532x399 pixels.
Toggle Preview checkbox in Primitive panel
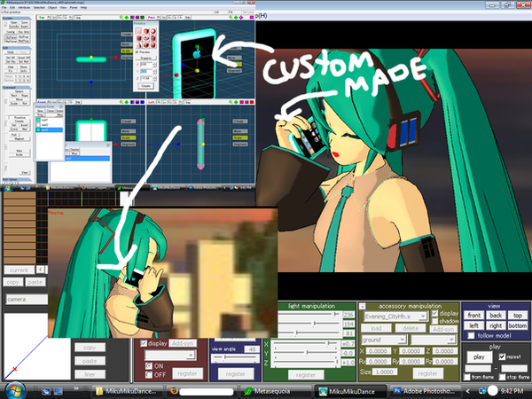(x=137, y=52)
